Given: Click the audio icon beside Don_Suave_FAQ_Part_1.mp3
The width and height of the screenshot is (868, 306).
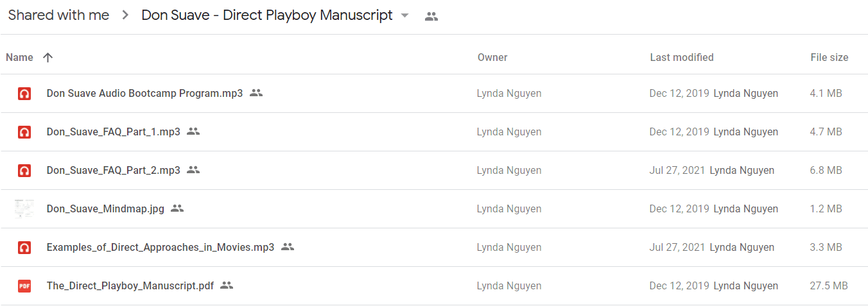Looking at the screenshot, I should click(x=24, y=132).
